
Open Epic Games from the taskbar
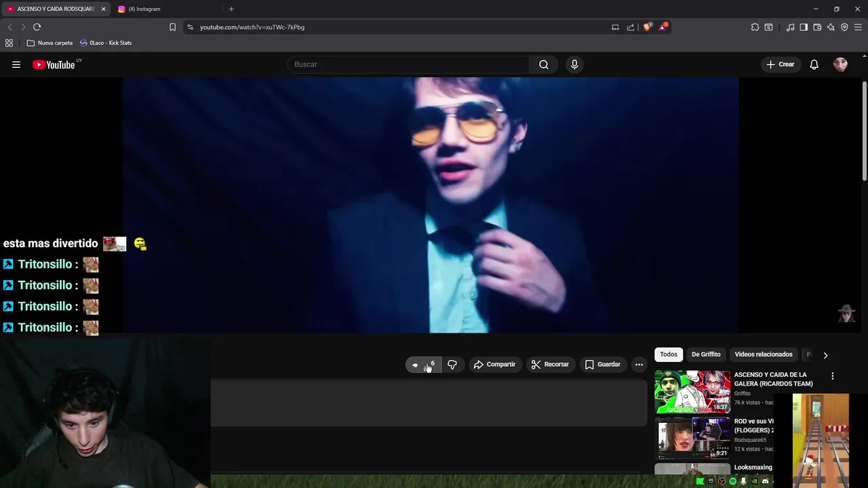711,481
